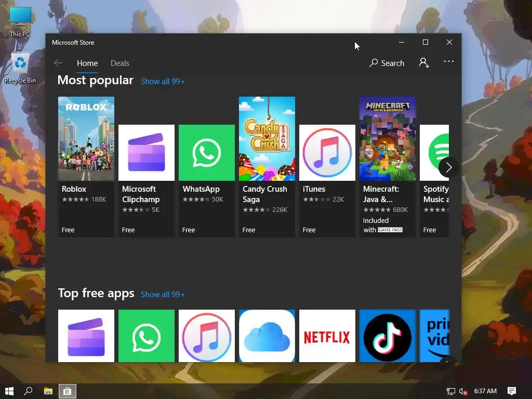Open the sign-in account icon
The height and width of the screenshot is (399, 532).
click(x=424, y=63)
